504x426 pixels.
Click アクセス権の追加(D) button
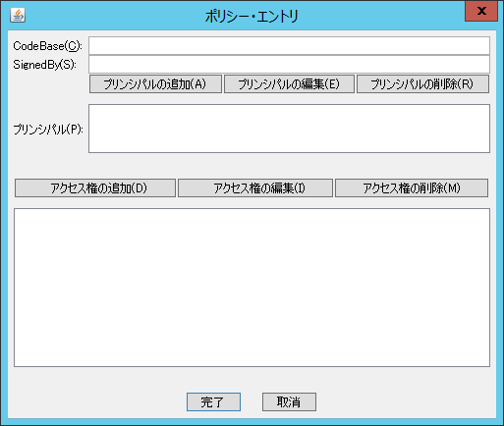click(95, 187)
